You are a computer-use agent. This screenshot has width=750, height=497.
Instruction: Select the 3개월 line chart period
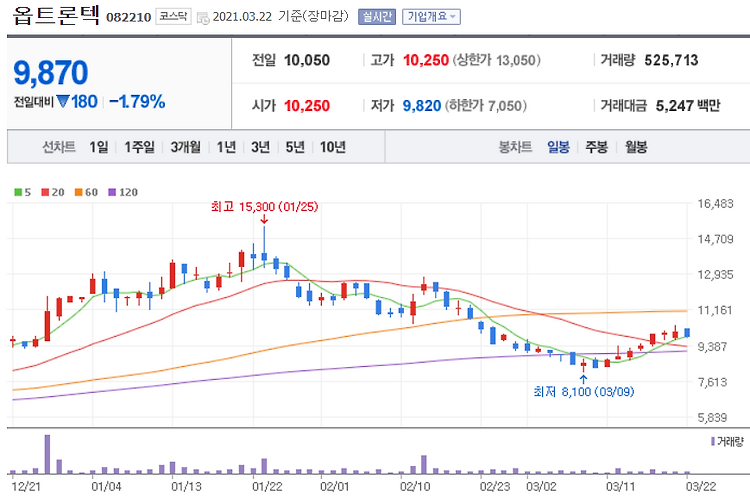point(186,147)
